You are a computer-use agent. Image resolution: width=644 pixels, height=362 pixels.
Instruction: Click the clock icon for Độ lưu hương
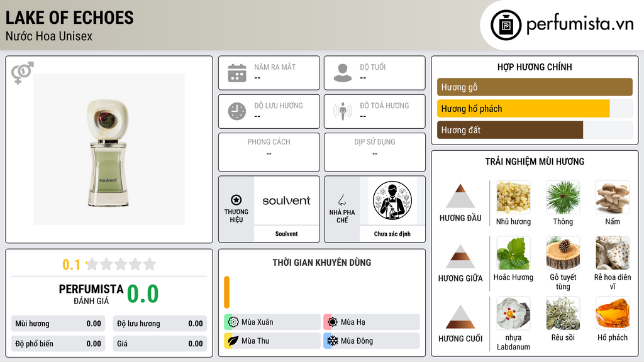[237, 111]
